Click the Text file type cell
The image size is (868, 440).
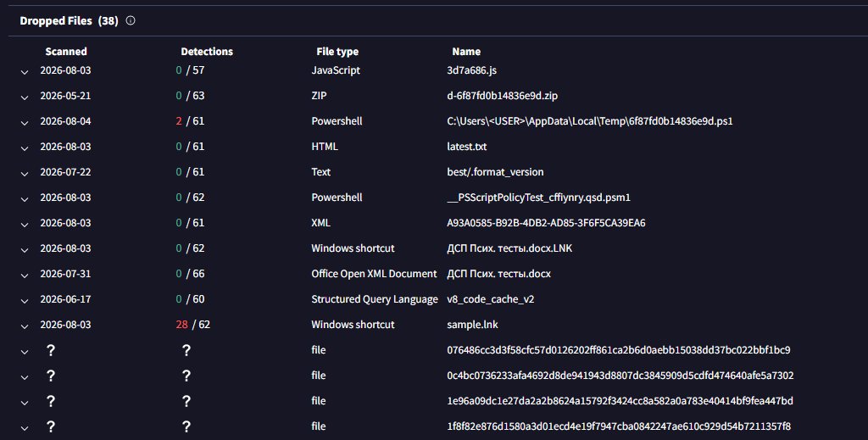(321, 172)
